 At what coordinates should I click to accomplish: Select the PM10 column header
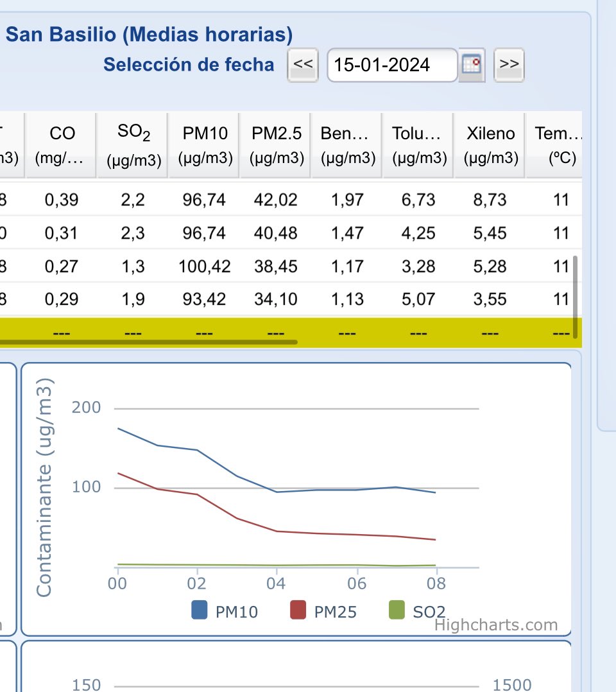click(x=204, y=145)
